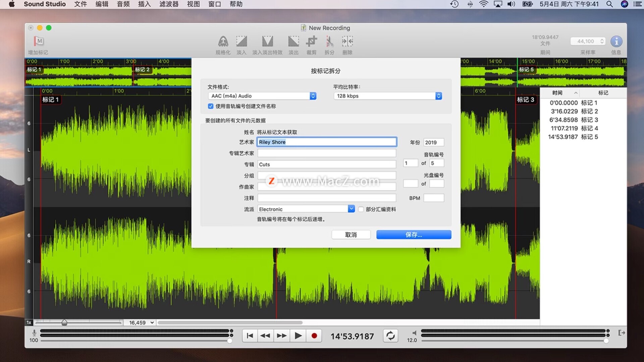
Task: Open the Help (帮助) menu
Action: [236, 4]
